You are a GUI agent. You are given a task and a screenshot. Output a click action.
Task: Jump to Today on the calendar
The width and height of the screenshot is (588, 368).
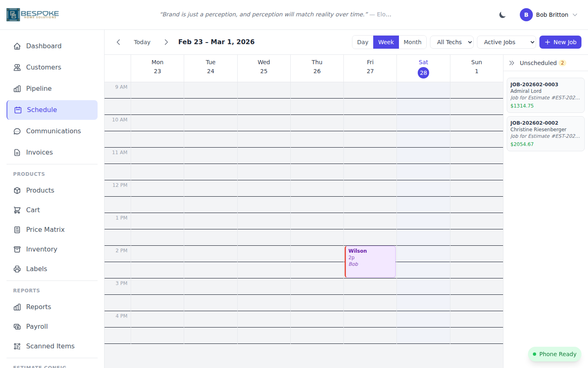pos(142,42)
